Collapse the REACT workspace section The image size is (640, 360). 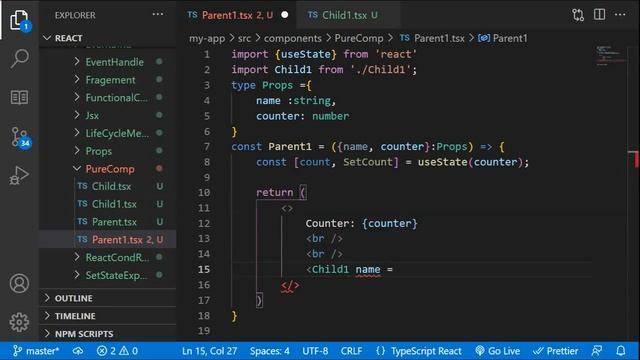point(68,38)
